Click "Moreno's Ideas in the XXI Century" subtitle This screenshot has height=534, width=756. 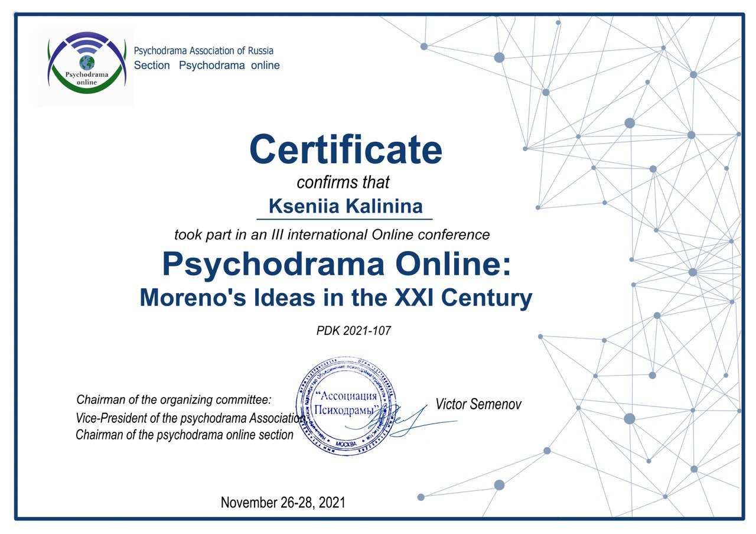point(336,298)
